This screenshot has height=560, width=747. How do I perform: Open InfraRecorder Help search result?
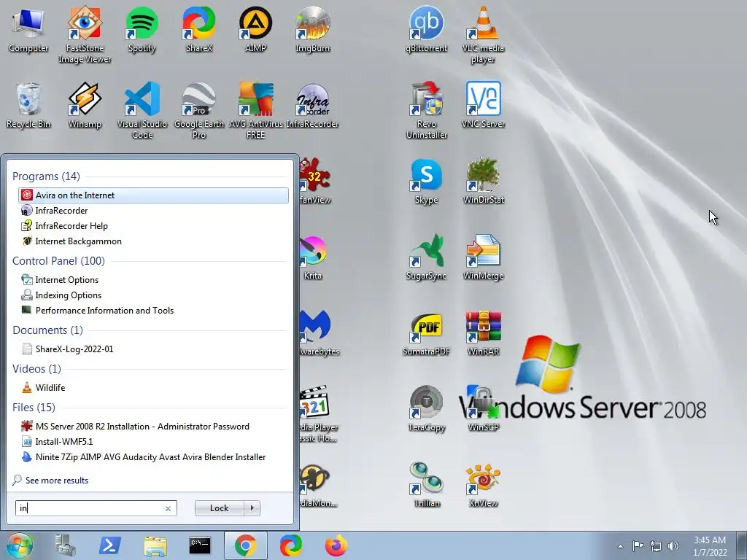(153, 226)
